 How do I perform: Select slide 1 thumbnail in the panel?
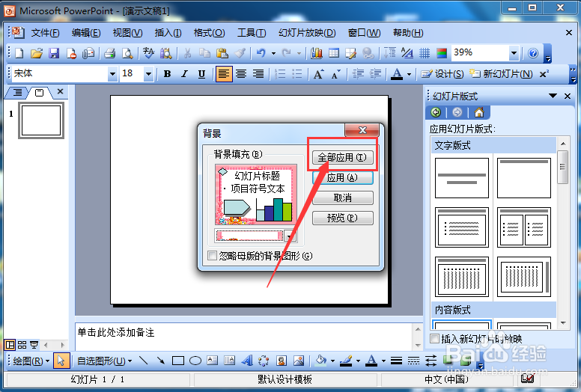[x=41, y=120]
